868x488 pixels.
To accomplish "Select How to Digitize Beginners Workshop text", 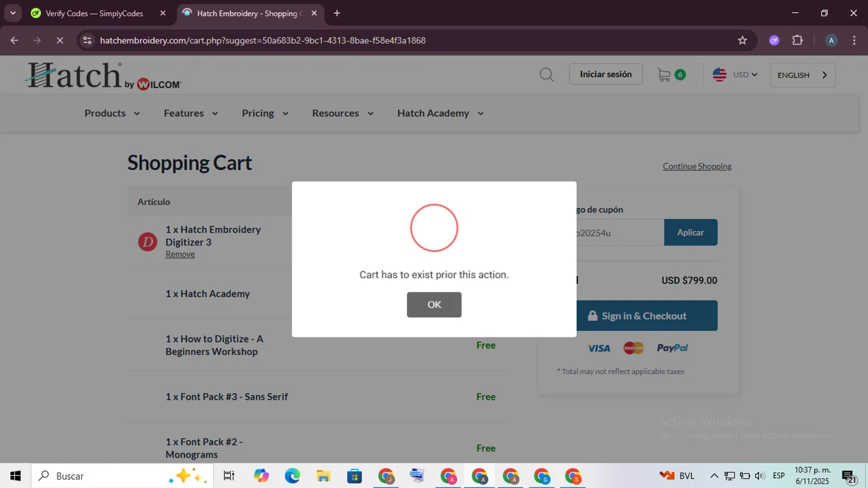I will coord(214,345).
